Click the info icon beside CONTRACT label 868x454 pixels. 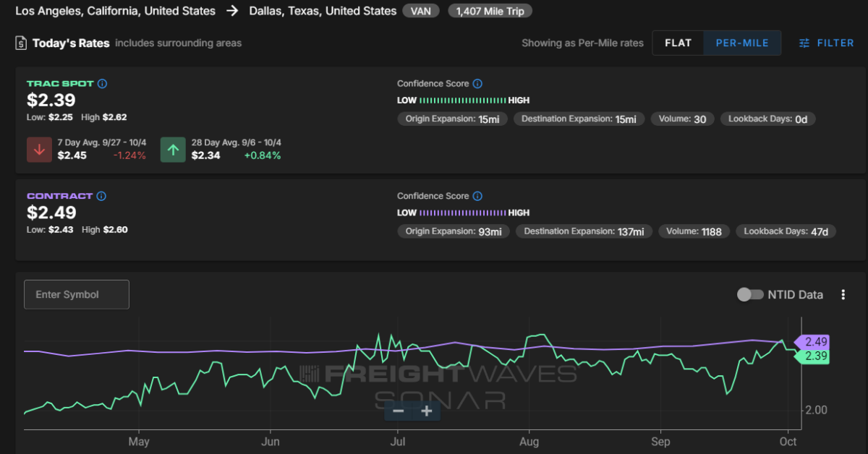coord(101,196)
